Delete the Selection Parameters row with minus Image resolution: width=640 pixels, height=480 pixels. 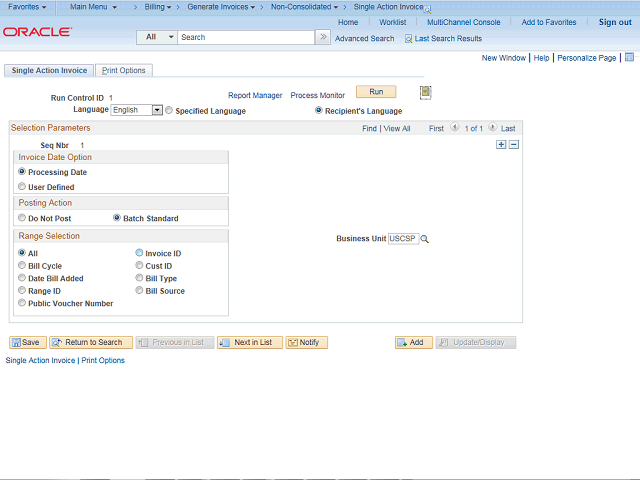click(x=514, y=144)
